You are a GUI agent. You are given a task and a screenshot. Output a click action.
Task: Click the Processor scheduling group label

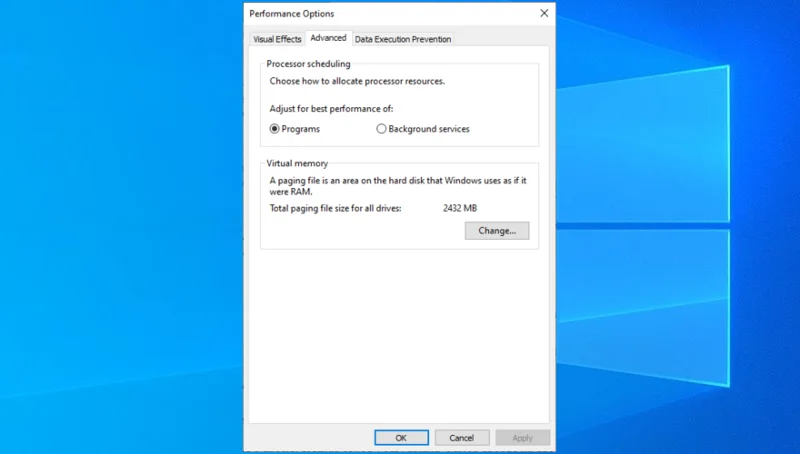pyautogui.click(x=308, y=64)
